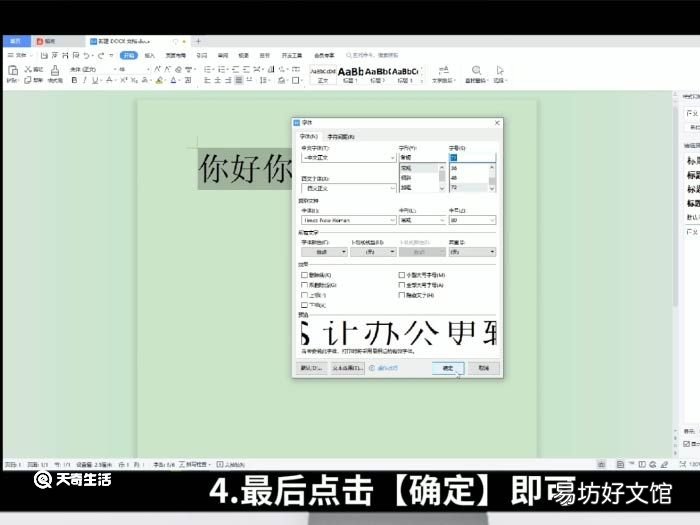
Task: Click the ribbon command search box
Action: click(x=372, y=55)
